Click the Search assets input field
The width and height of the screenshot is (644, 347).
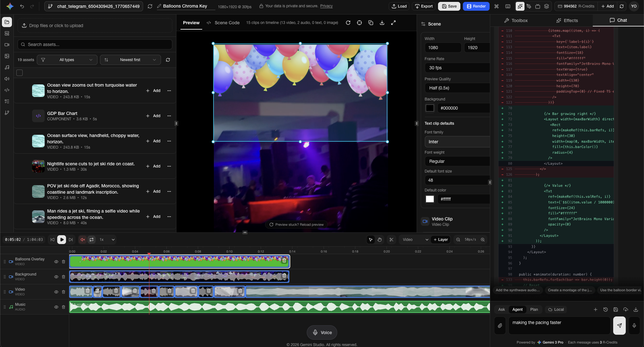click(95, 44)
